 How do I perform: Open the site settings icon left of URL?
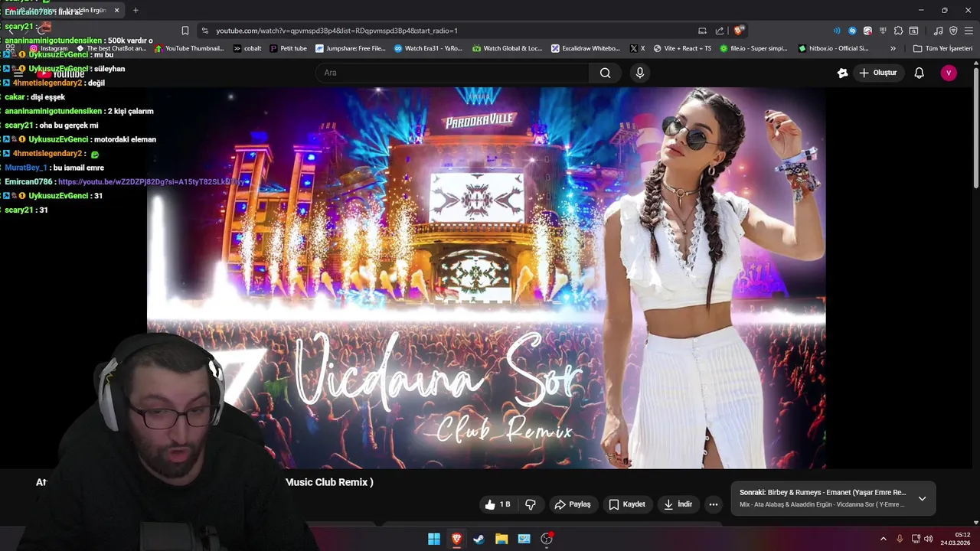click(x=204, y=31)
